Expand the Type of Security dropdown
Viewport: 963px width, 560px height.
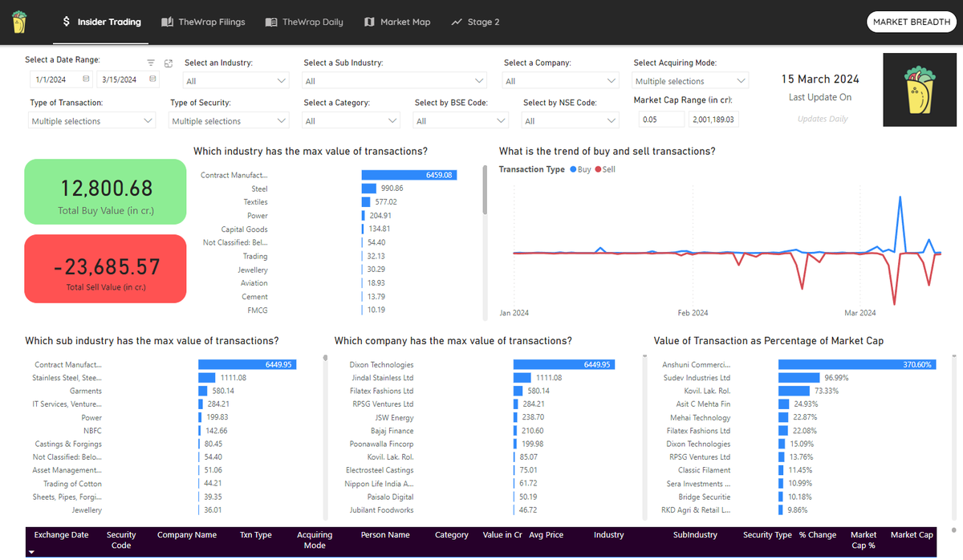pos(230,121)
